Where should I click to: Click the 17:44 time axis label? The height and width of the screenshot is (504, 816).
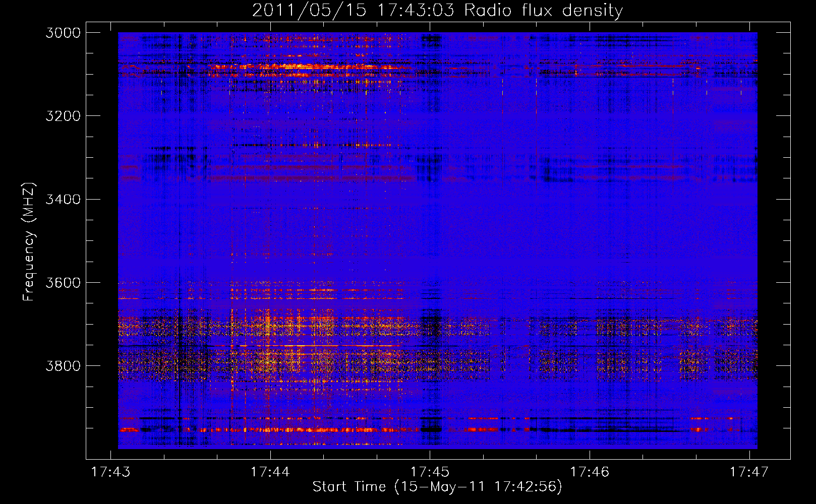[x=270, y=472]
